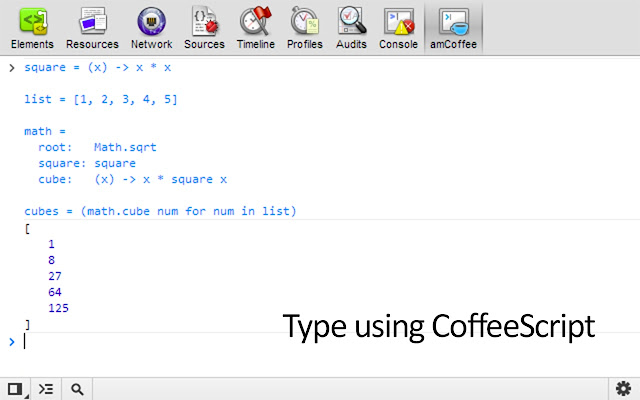Viewport: 640px width, 400px height.
Task: Click the 'math =' line
Action: (45, 131)
